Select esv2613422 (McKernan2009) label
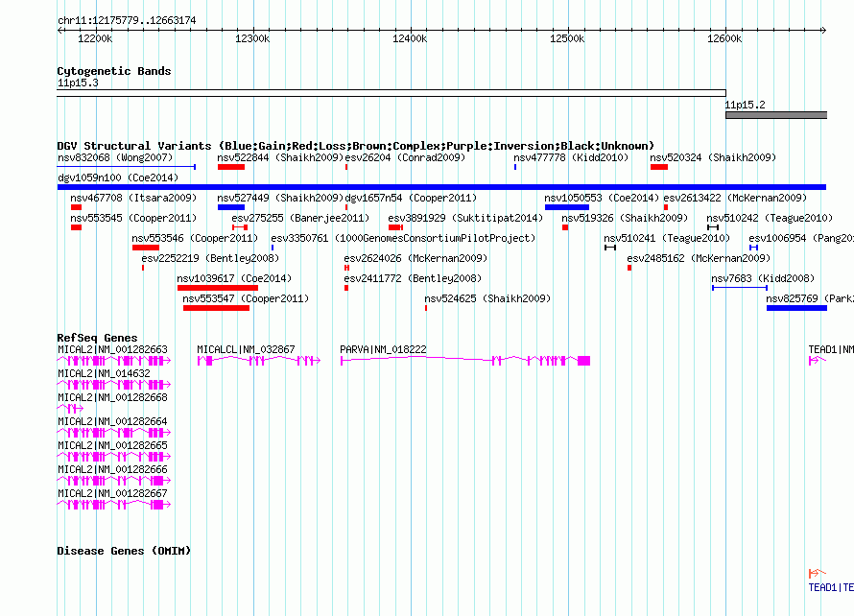This screenshot has height=616, width=854. click(735, 198)
